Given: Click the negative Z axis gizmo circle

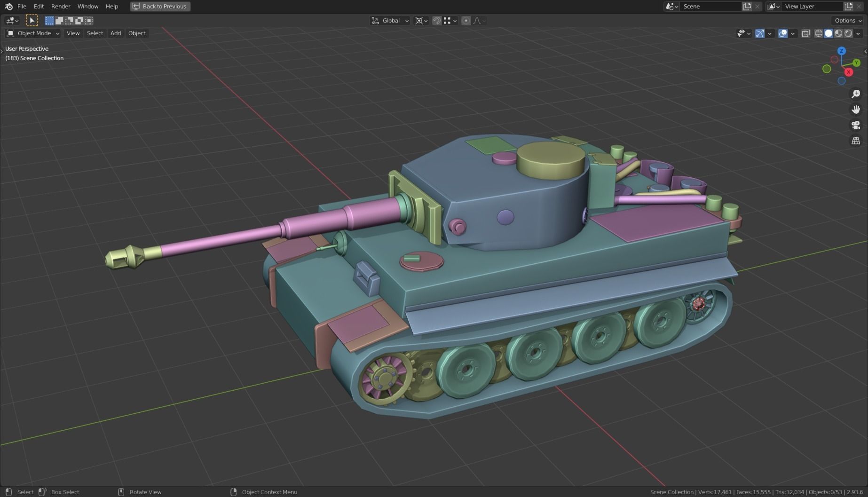Looking at the screenshot, I should point(842,81).
